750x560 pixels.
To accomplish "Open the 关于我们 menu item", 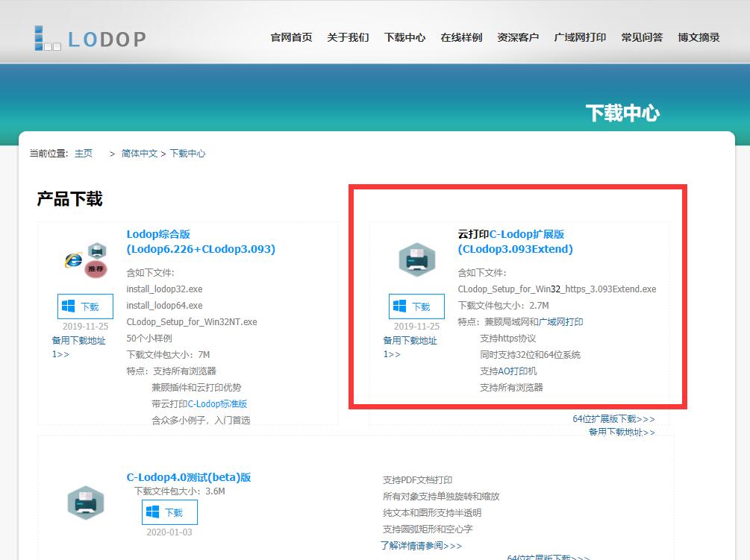I will pos(348,37).
